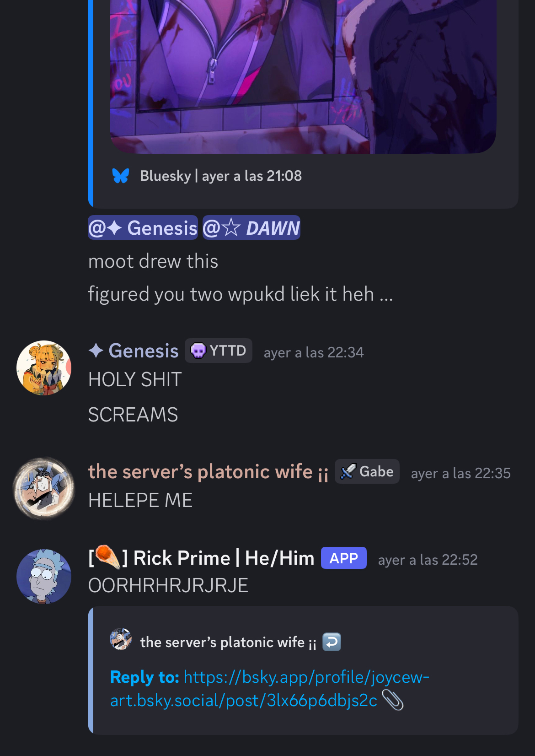
Task: Tap the 'HELEPE ME' message
Action: pyautogui.click(x=140, y=500)
